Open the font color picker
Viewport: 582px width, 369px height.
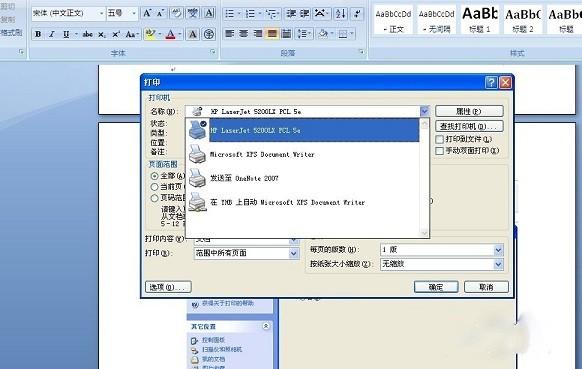click(x=180, y=34)
